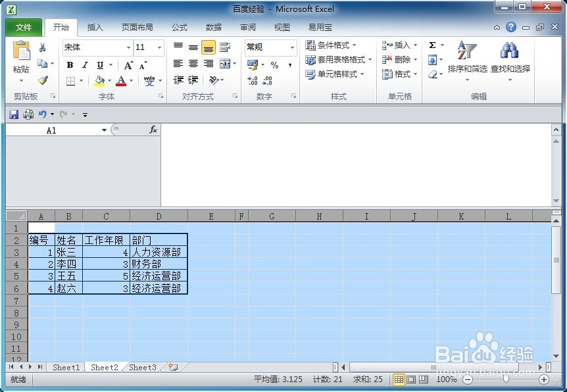567x392 pixels.
Task: Toggle italic formatting
Action: pyautogui.click(x=85, y=65)
